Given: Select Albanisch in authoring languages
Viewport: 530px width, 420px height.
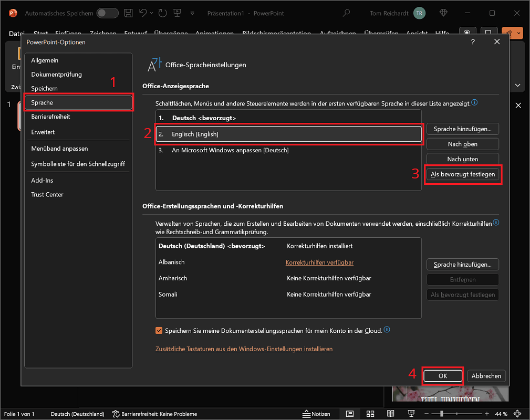Looking at the screenshot, I should 288,262.
